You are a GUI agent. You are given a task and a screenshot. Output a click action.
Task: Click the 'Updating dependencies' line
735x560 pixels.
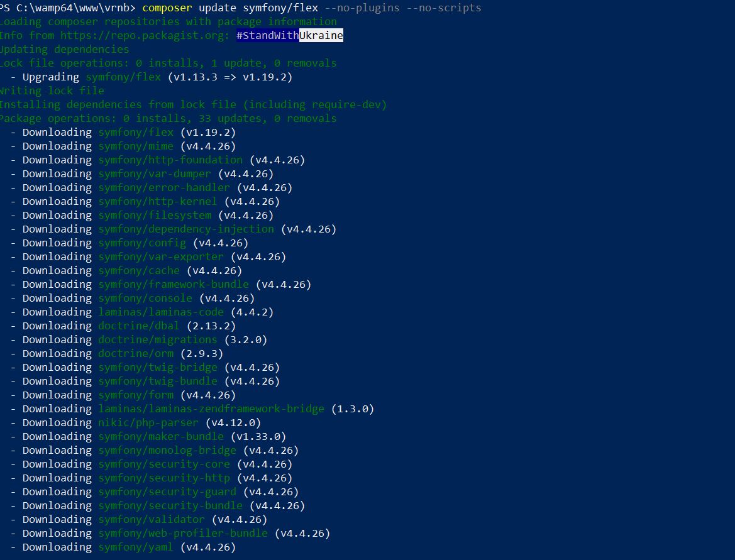click(x=64, y=49)
